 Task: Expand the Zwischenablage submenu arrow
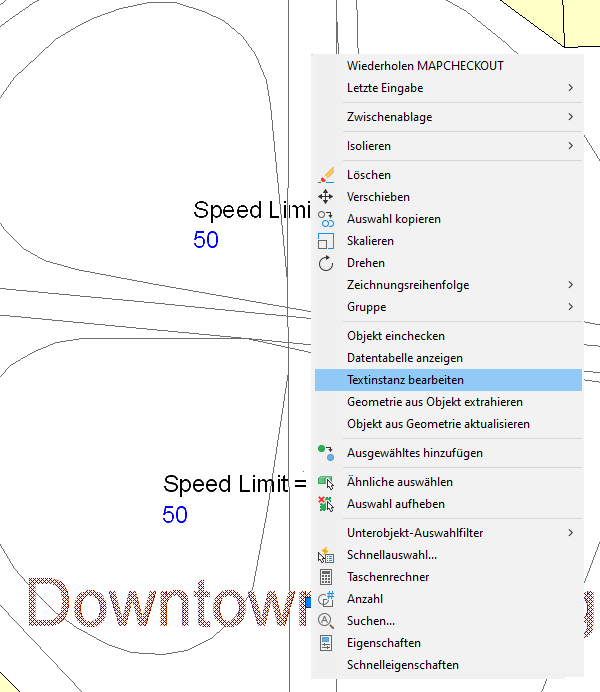(570, 117)
